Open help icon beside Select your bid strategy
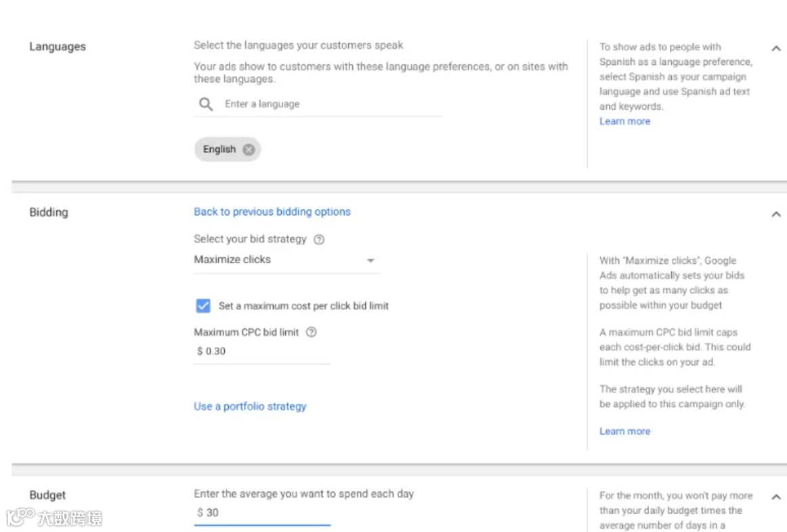The height and width of the screenshot is (532, 787). tap(320, 240)
